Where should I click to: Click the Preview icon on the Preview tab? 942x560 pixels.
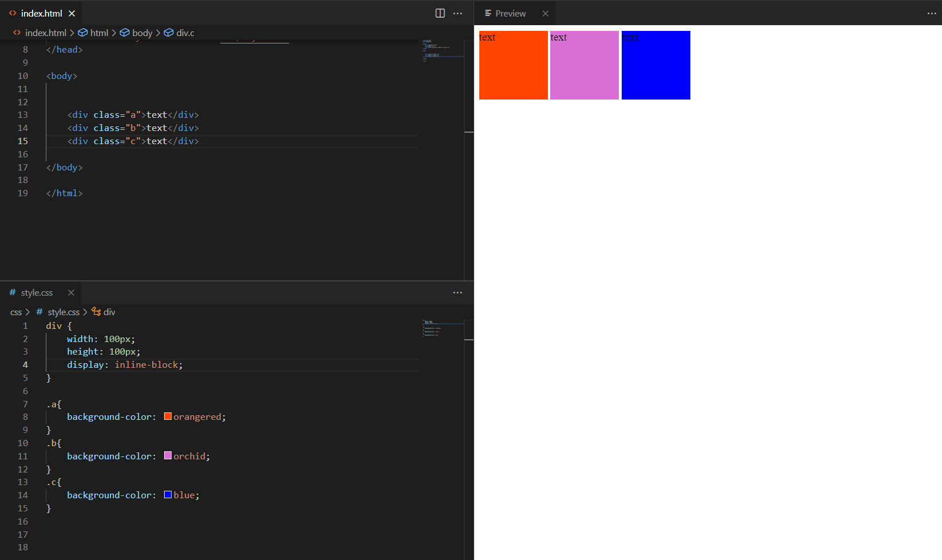click(x=488, y=13)
